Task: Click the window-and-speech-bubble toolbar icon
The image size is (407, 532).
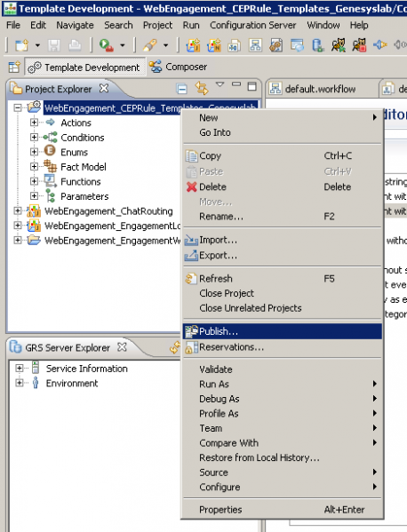Action: (297, 45)
